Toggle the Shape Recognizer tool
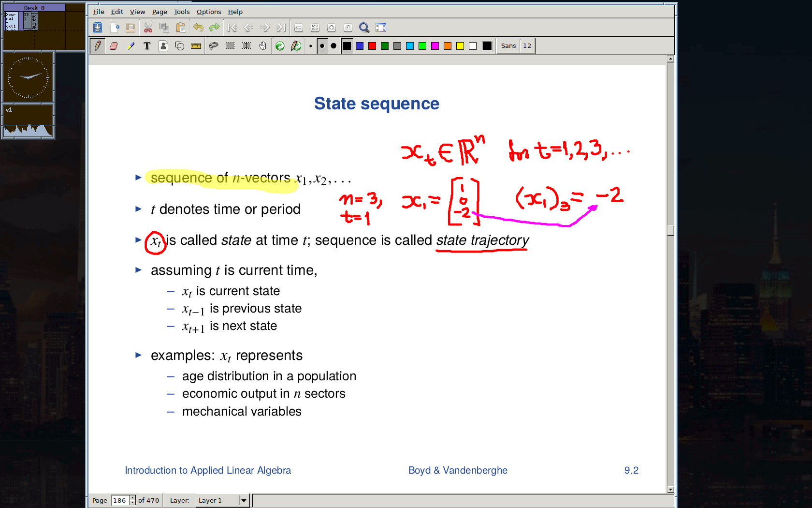Screen dimensions: 812x508 (x=179, y=46)
